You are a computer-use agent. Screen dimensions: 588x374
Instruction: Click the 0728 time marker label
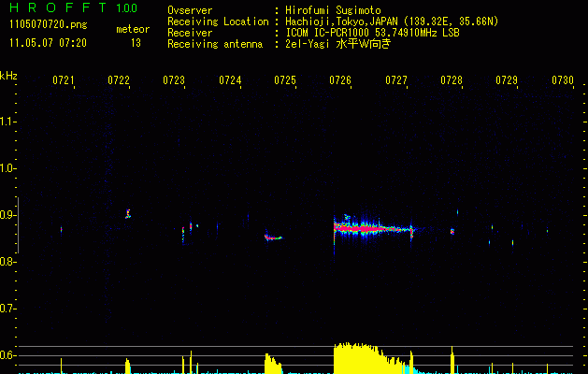pos(452,80)
